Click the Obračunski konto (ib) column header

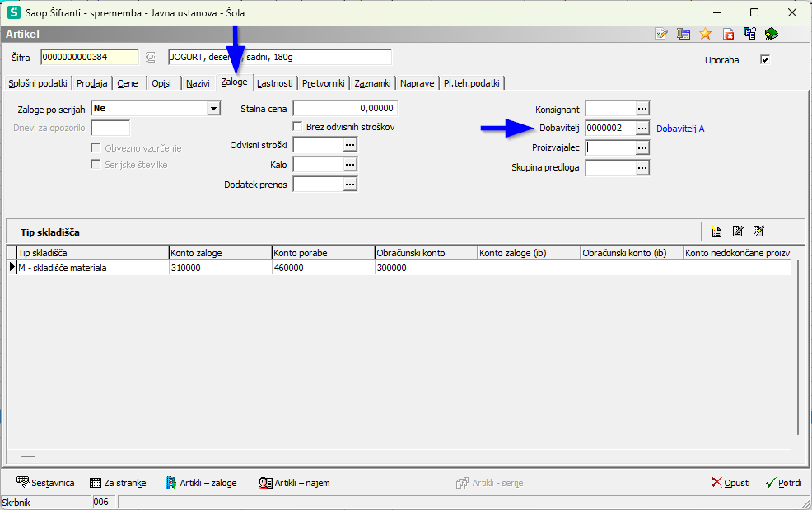(x=632, y=253)
